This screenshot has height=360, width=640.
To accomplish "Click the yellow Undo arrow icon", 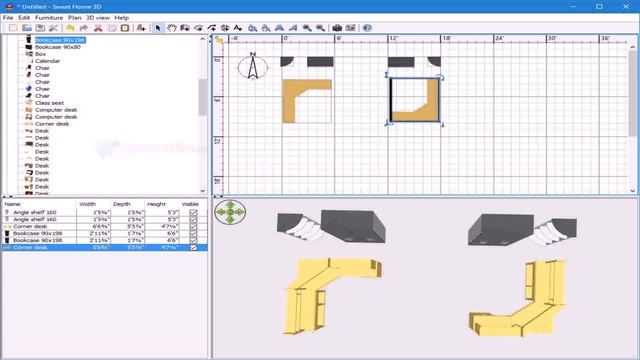I will [70, 28].
